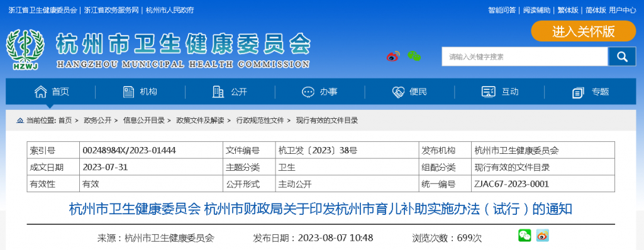Click document number 杭卫发〔2023〕38号

(x=318, y=151)
